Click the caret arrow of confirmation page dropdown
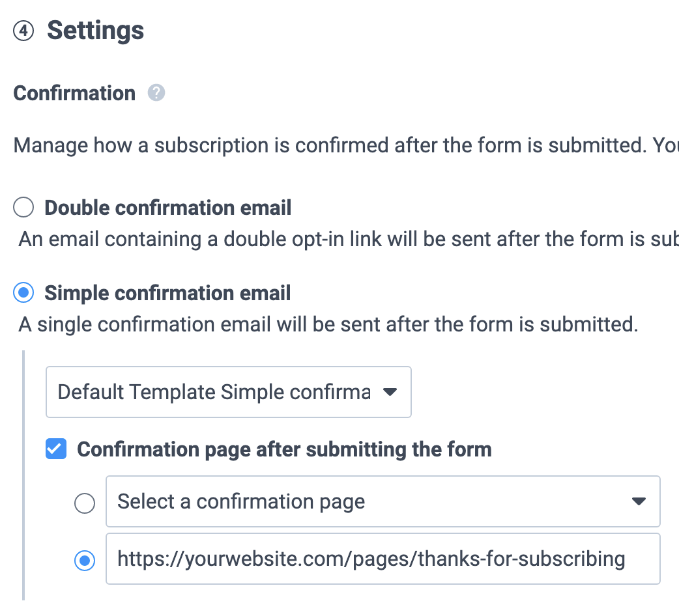 click(639, 501)
